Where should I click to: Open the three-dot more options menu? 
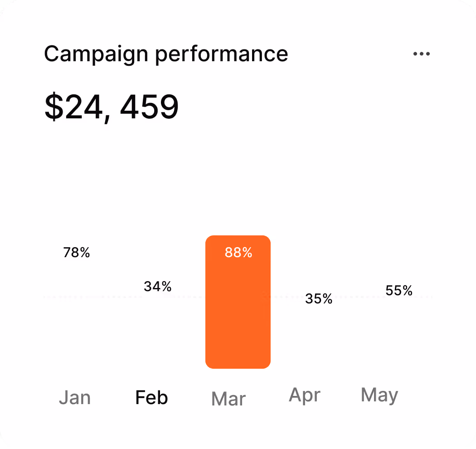[421, 54]
